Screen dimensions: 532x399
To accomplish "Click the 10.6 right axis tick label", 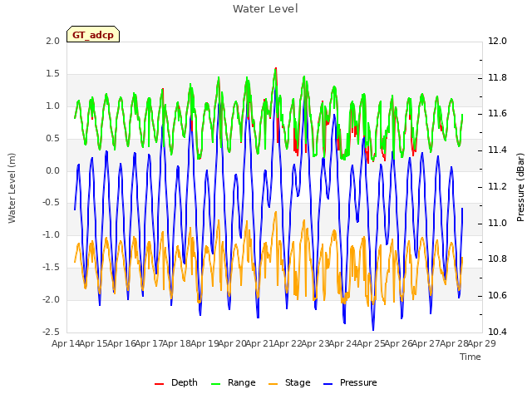I will point(497,296).
